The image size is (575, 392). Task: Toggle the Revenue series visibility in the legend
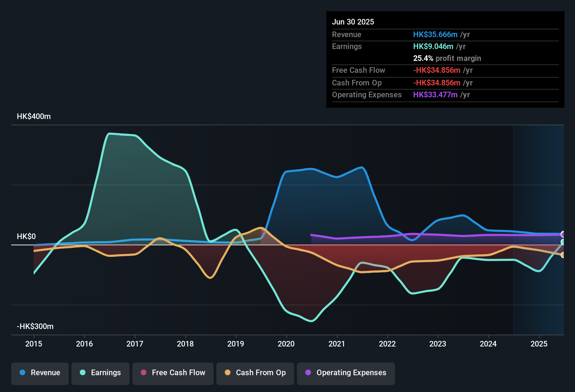coord(40,373)
